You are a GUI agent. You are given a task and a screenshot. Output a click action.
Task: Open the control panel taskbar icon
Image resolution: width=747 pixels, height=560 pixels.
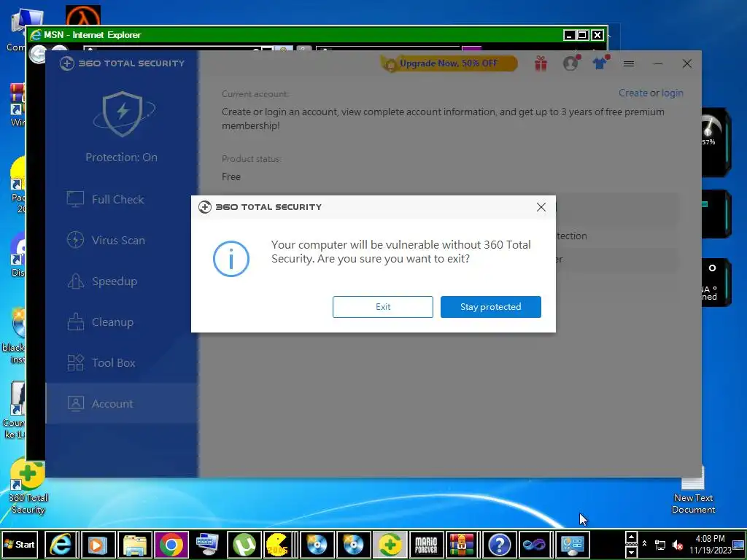coord(572,544)
